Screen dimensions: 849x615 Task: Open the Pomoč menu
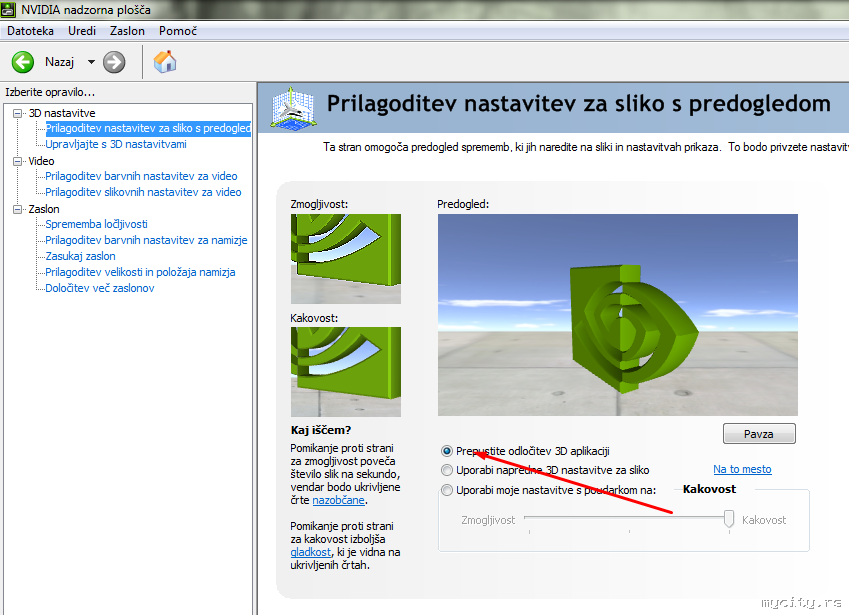click(178, 31)
